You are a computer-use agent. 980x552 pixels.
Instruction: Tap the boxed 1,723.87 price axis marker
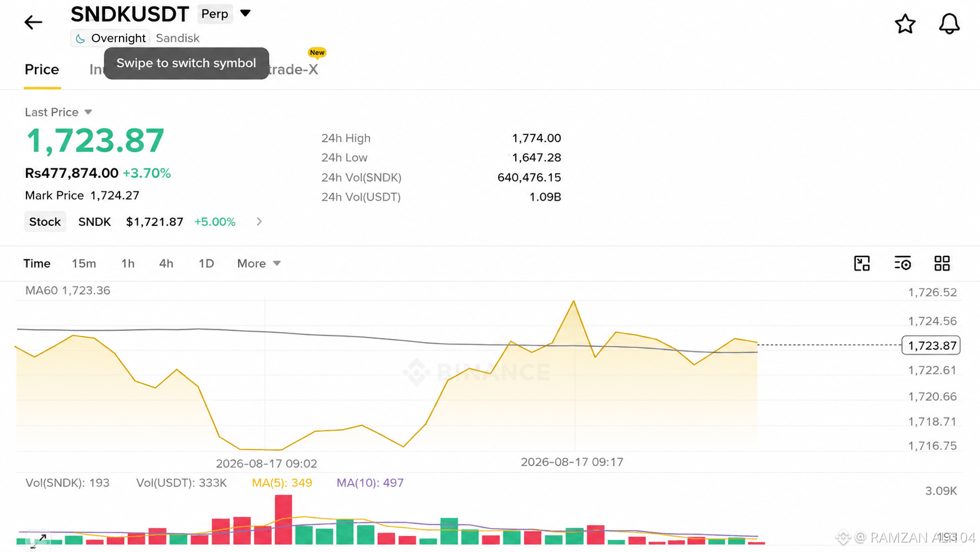931,346
